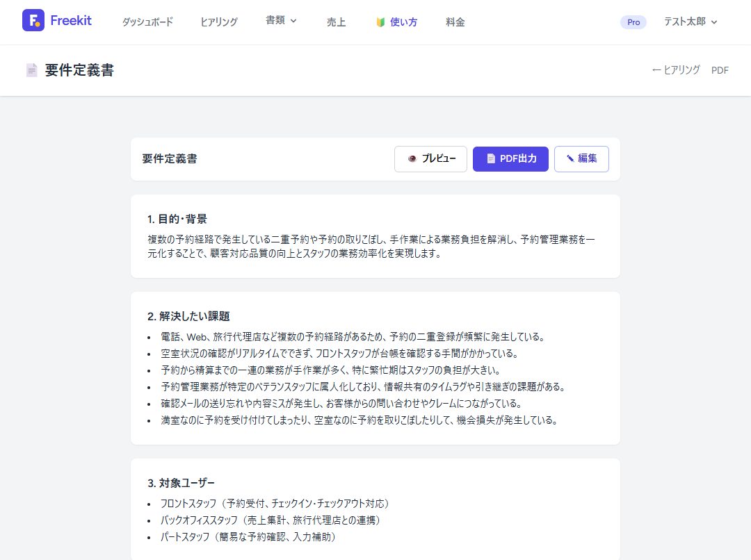This screenshot has height=560, width=751.
Task: Go back via ← ヒアリング link
Action: [676, 70]
